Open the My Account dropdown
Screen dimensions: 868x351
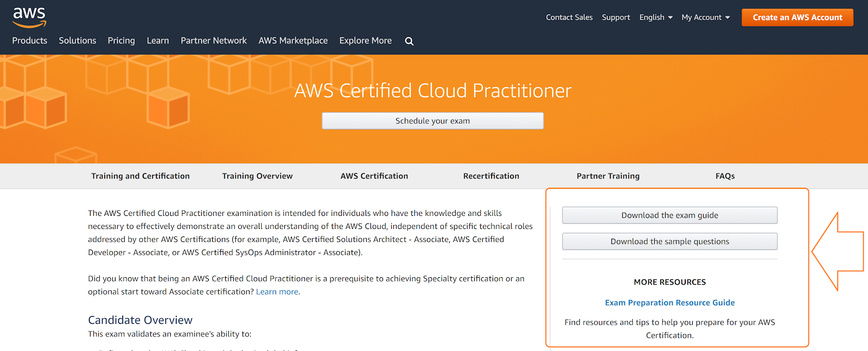[705, 17]
